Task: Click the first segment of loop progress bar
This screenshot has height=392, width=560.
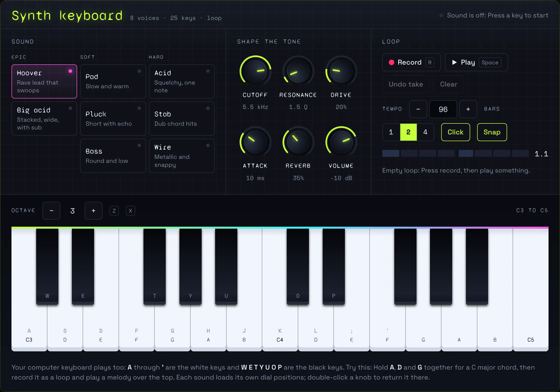Action: [391, 153]
